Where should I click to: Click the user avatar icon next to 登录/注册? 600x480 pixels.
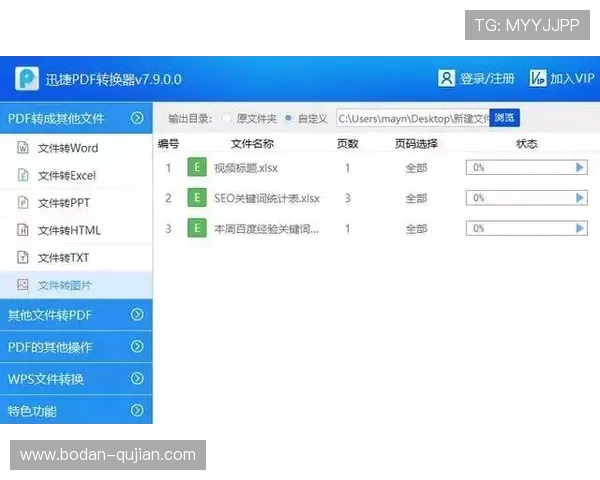click(446, 78)
